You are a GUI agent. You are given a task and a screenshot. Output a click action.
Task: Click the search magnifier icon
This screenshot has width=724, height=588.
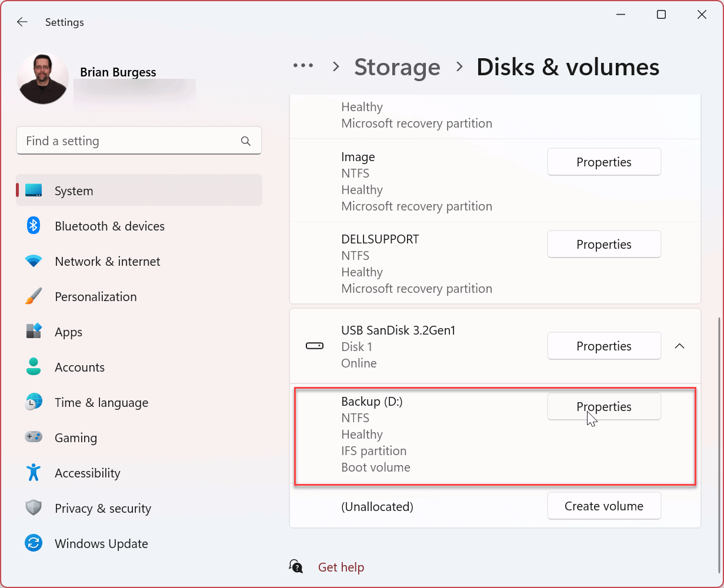click(246, 141)
